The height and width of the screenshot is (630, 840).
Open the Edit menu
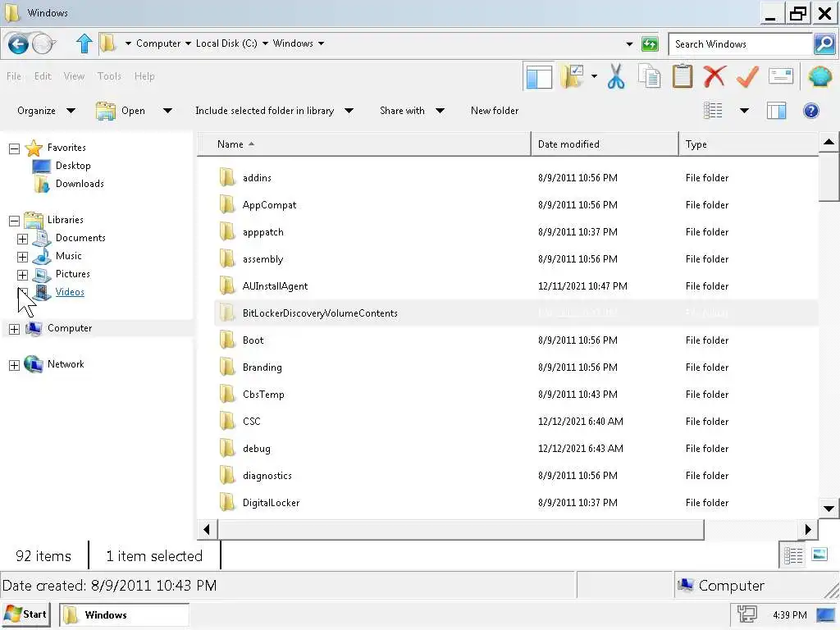[x=43, y=76]
